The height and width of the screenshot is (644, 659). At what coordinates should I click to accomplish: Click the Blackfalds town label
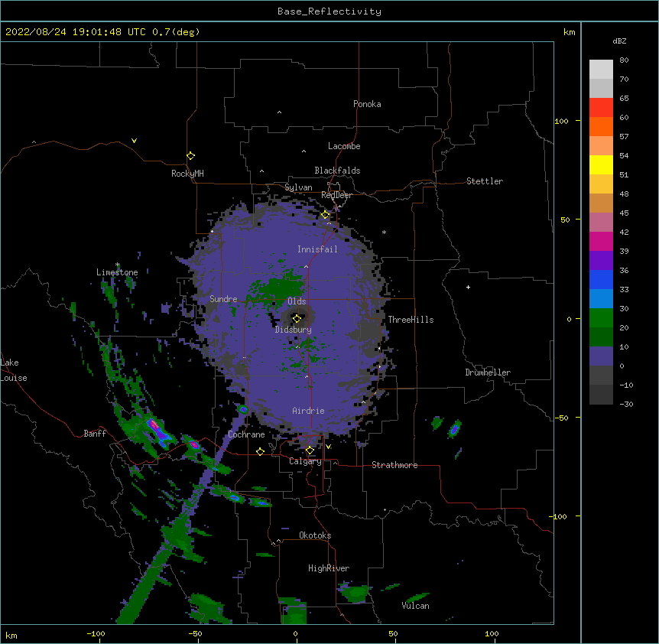click(x=337, y=171)
